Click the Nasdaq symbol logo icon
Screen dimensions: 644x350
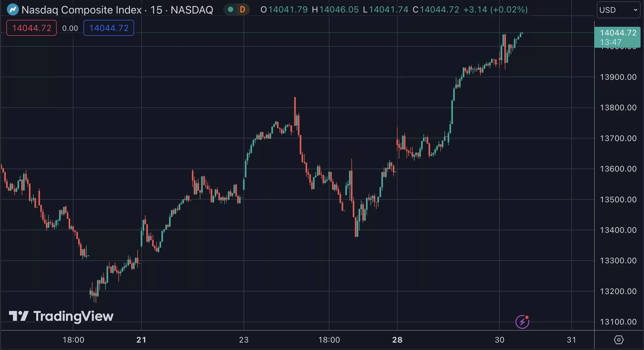(x=12, y=10)
